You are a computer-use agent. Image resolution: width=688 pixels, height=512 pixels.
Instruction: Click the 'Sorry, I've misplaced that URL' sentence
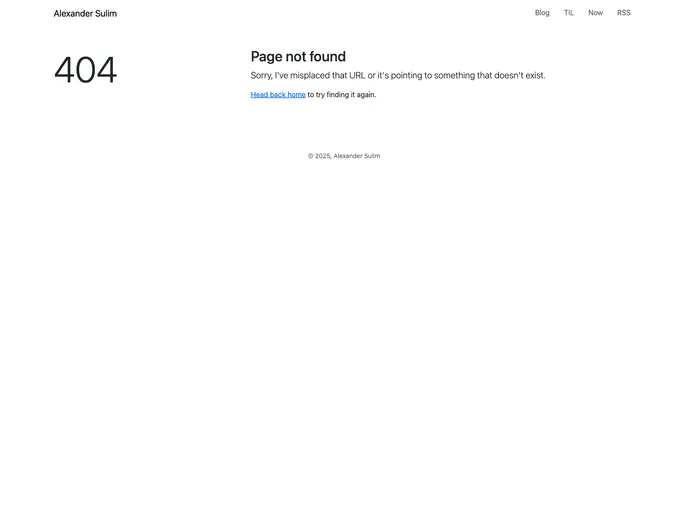(398, 75)
